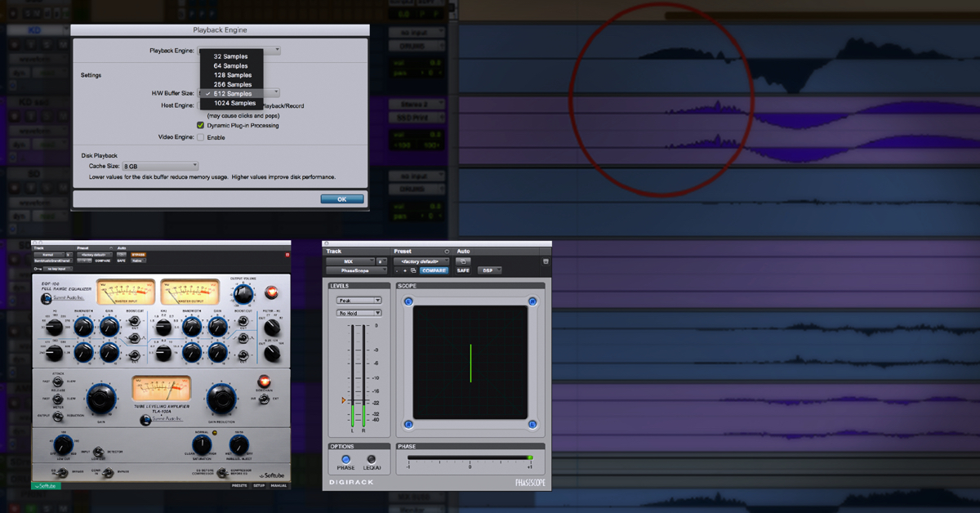Open the Softube MANUAL button
980x513 pixels.
[278, 486]
